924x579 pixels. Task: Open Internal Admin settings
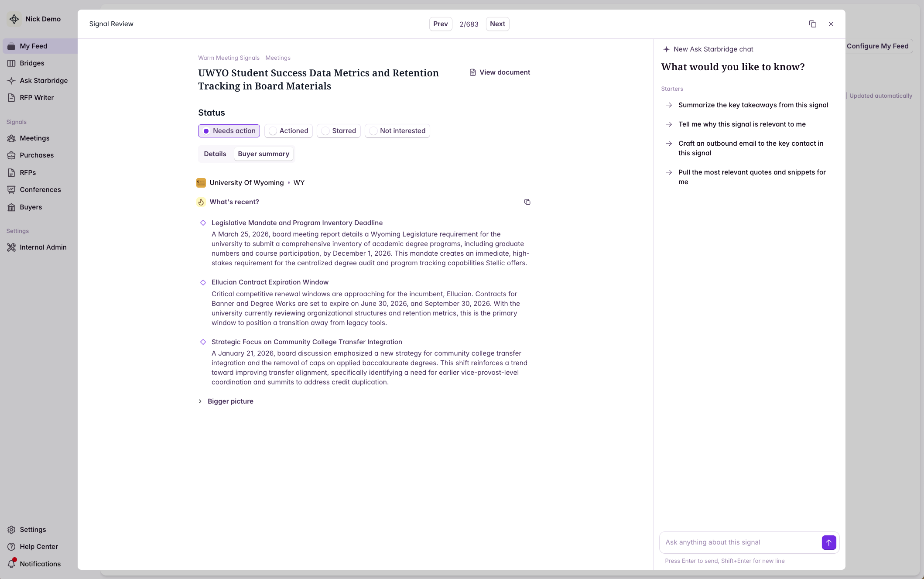[x=43, y=247]
